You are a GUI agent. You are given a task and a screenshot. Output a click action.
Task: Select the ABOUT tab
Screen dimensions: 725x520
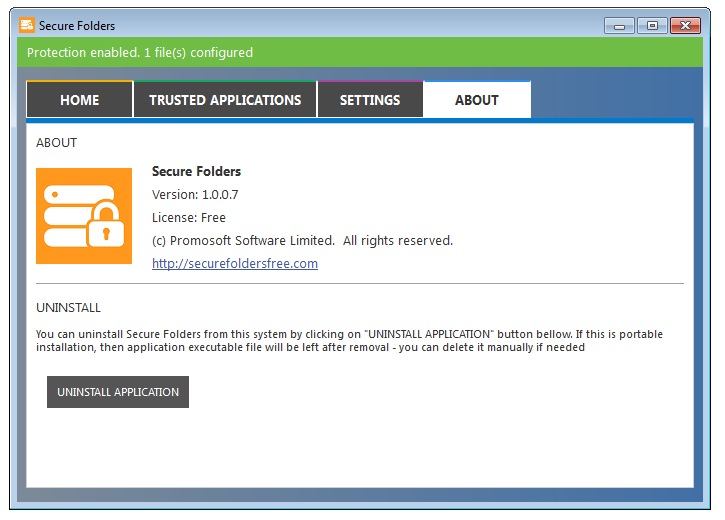point(477,99)
